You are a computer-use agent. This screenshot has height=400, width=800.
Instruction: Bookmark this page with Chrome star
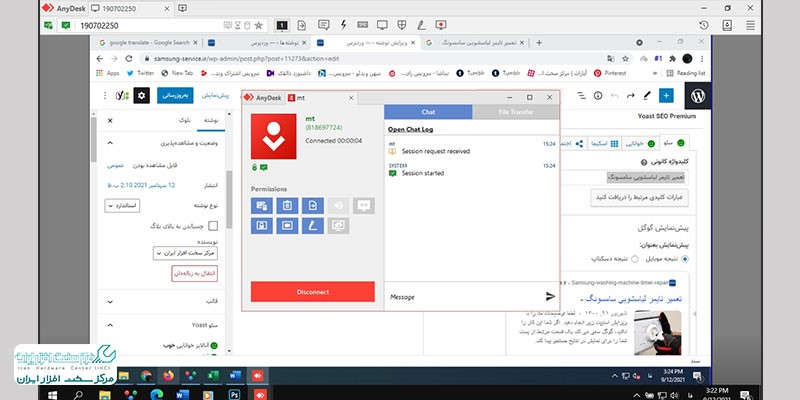pos(625,59)
